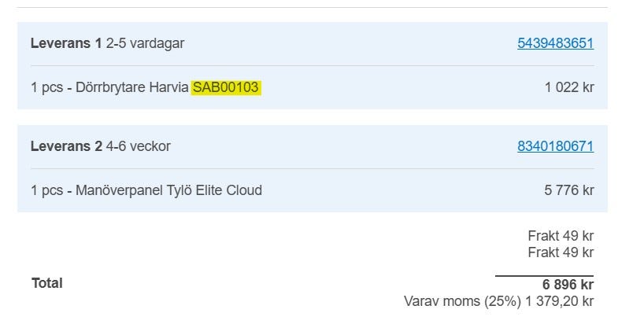The width and height of the screenshot is (644, 324).
Task: Click the 1 022 kr price
Action: 568,87
